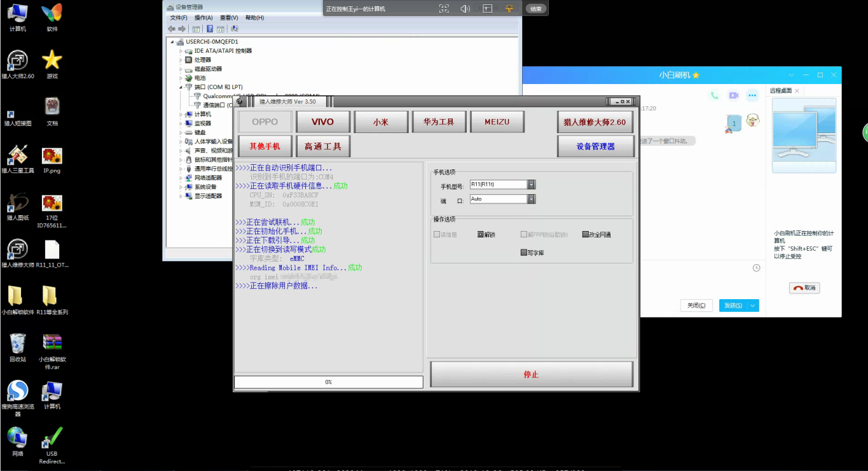This screenshot has width=868, height=471.
Task: Open the 操作(A) menu
Action: 203,18
